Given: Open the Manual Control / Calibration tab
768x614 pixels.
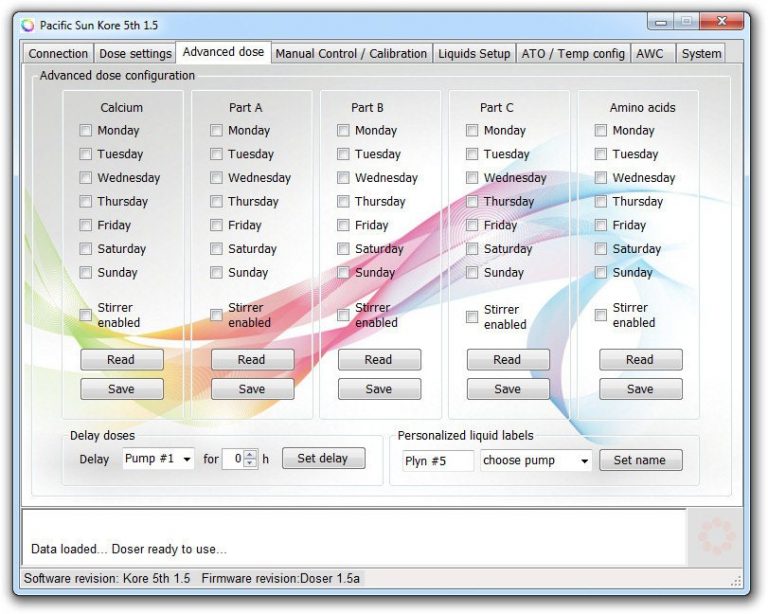Looking at the screenshot, I should click(351, 54).
